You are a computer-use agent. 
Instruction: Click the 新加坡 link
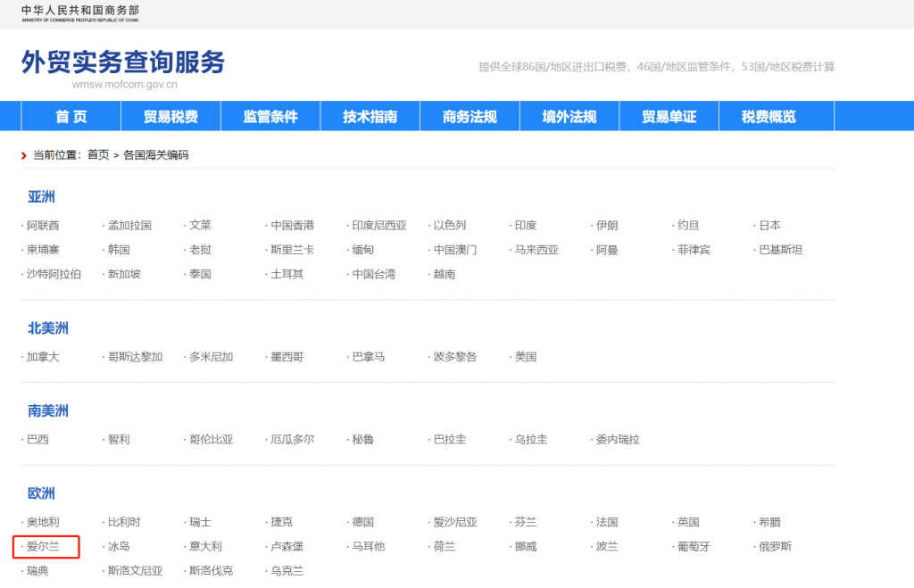point(124,275)
